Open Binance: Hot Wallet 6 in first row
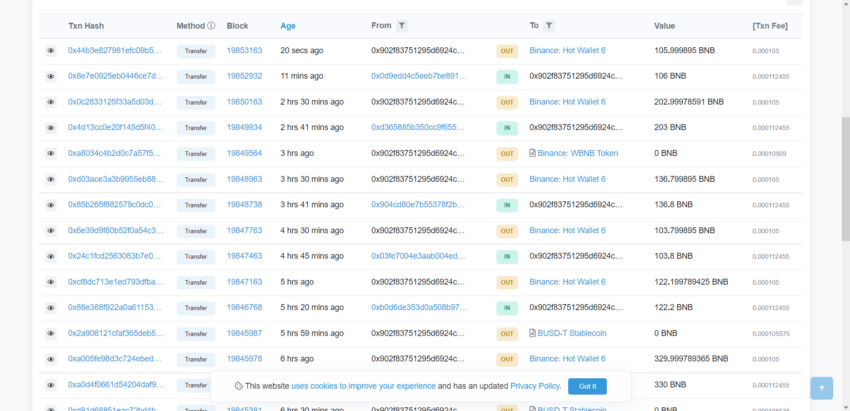This screenshot has height=411, width=850. click(568, 50)
